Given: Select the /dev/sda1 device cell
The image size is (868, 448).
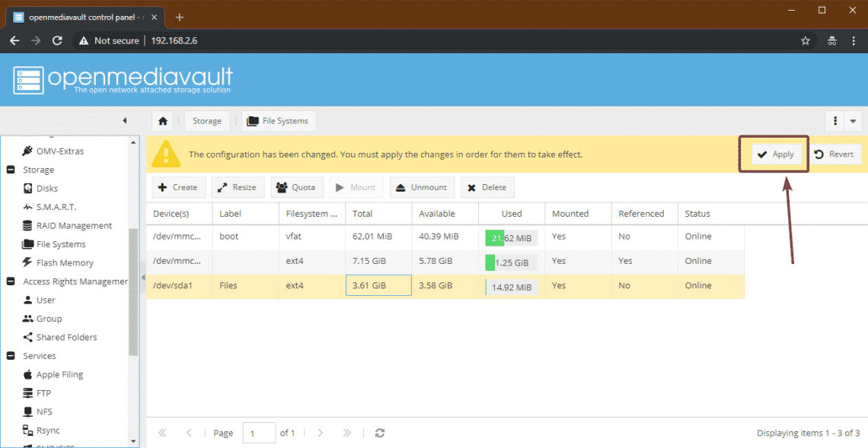Looking at the screenshot, I should (x=180, y=286).
